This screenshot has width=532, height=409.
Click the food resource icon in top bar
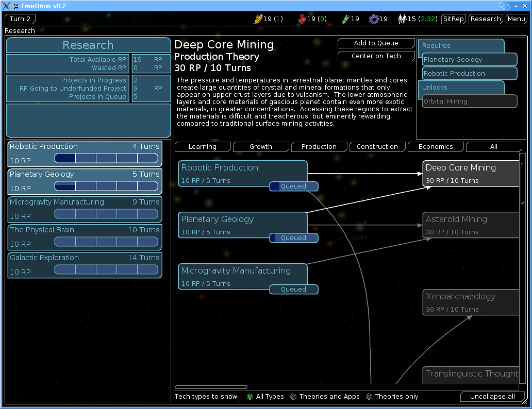(x=258, y=19)
